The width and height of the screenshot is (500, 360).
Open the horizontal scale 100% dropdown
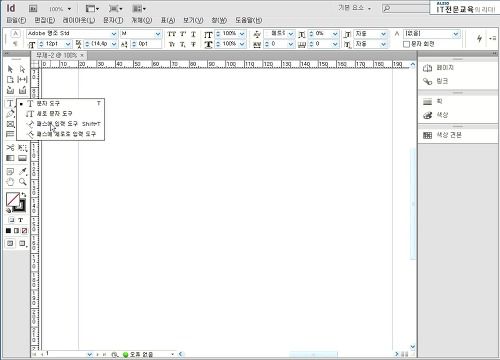pyautogui.click(x=242, y=44)
